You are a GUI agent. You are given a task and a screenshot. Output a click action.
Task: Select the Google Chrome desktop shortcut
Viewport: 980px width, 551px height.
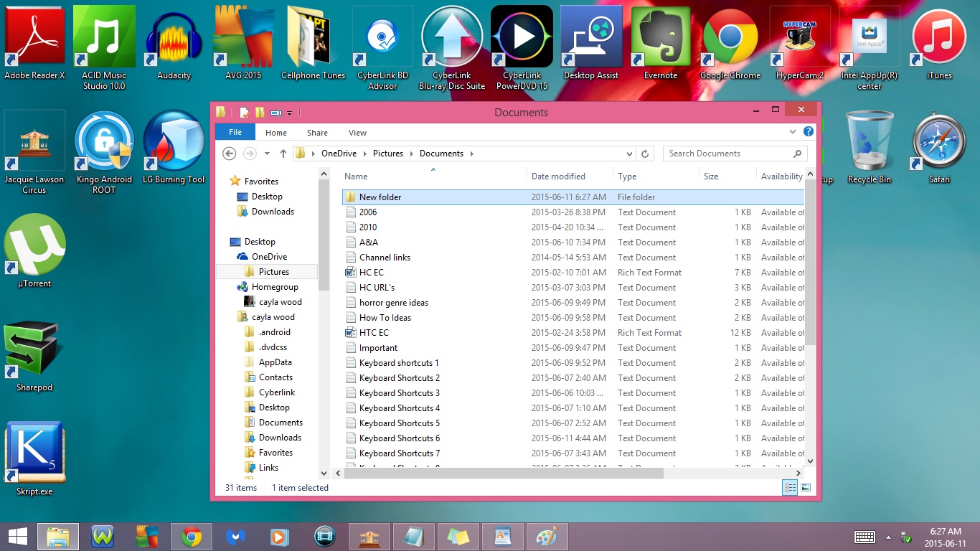[x=730, y=43]
